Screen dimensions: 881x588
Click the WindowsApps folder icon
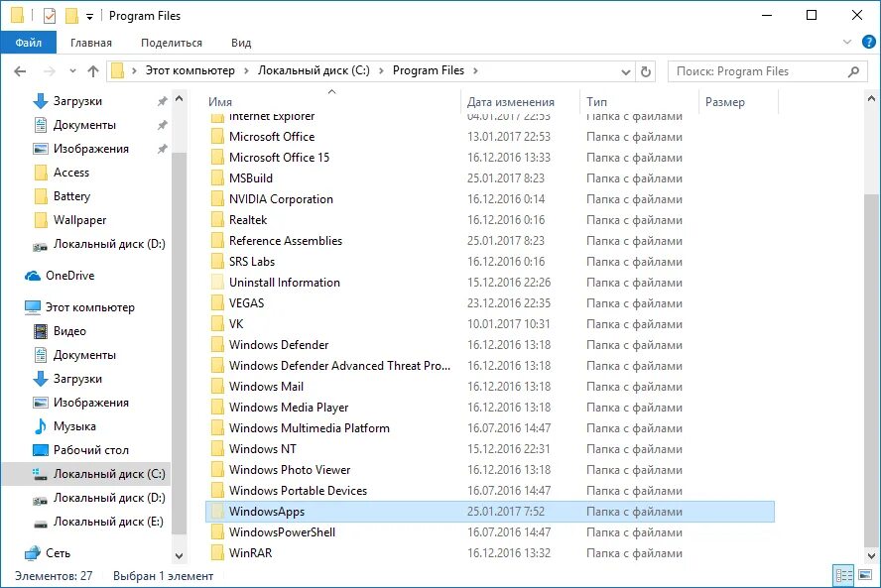point(217,511)
